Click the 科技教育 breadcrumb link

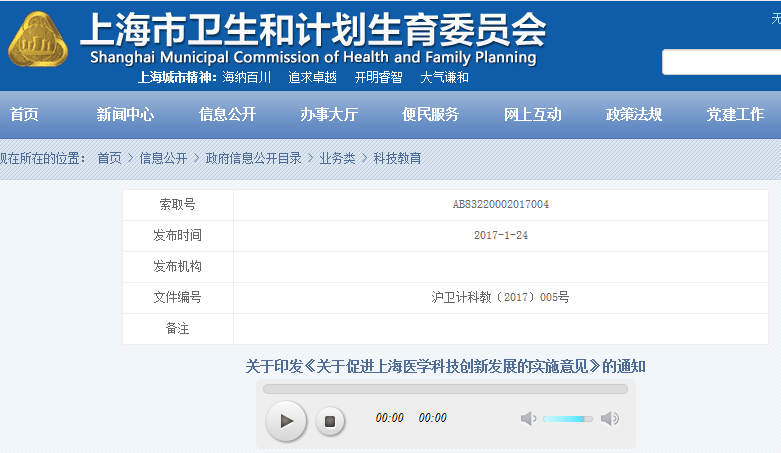coord(397,158)
